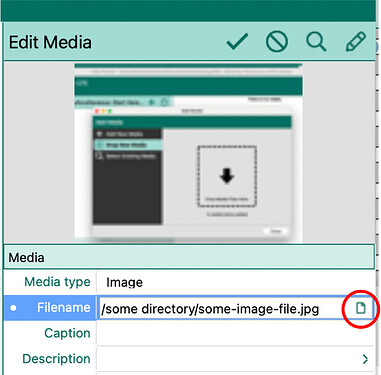Image resolution: width=381 pixels, height=375 pixels.
Task: Cancel editing via the circle-slash icon
Action: click(x=277, y=42)
